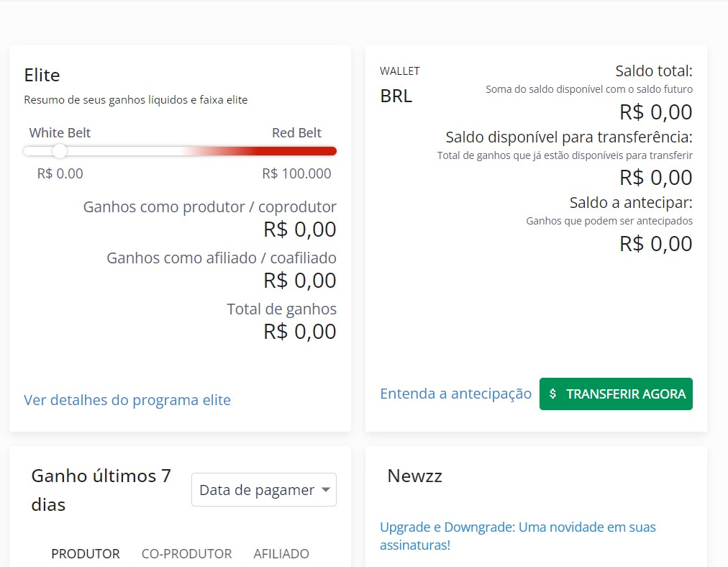Expand the 'Data de pagamento' dropdown arrow

pyautogui.click(x=326, y=490)
